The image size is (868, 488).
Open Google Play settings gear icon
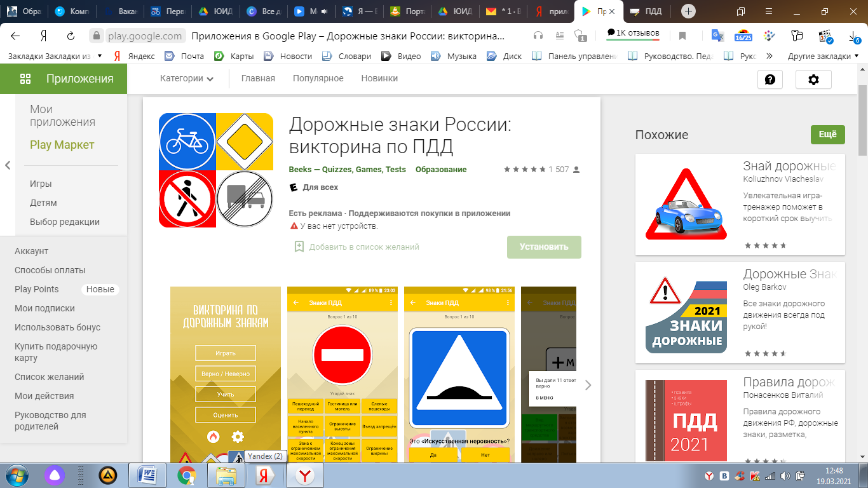(x=813, y=79)
